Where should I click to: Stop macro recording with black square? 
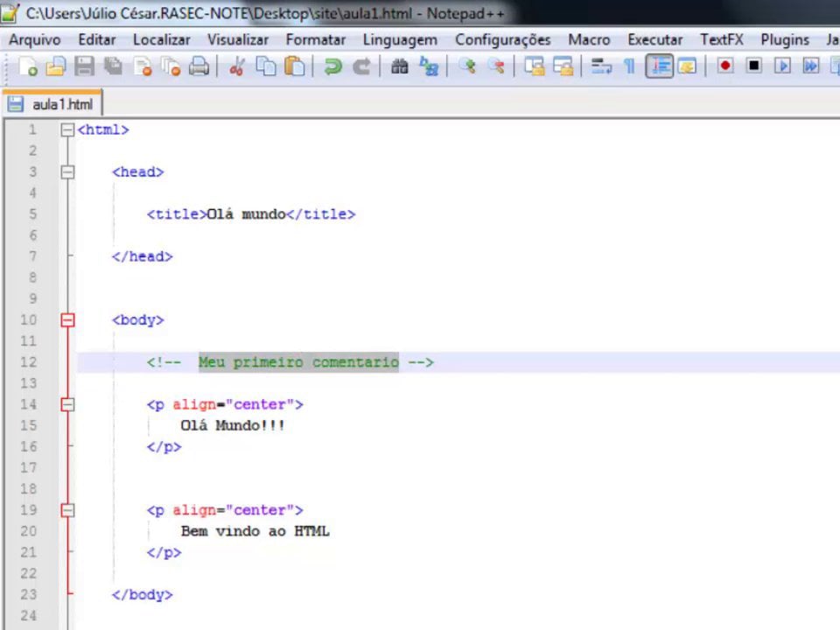[753, 66]
